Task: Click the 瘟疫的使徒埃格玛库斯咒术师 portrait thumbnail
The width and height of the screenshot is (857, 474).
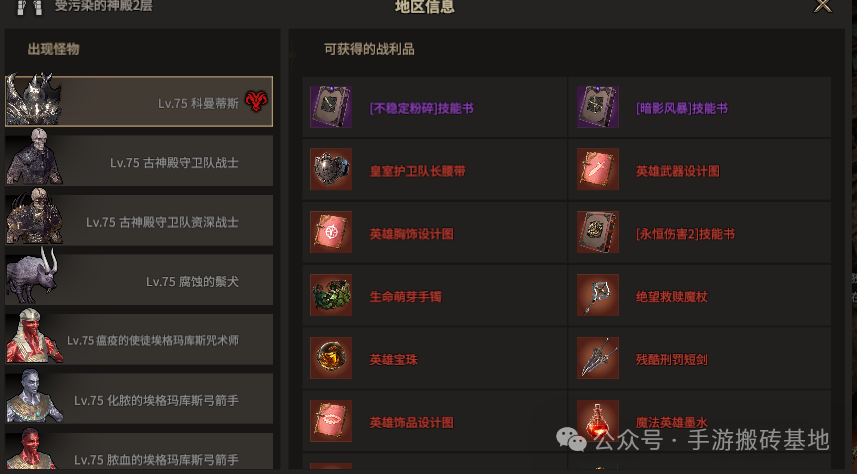Action: [x=34, y=336]
